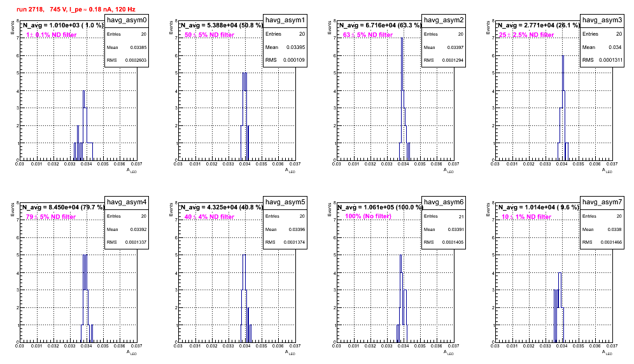634x364 pixels.
Task: Click Mean value 0.03391
Action: (x=455, y=229)
